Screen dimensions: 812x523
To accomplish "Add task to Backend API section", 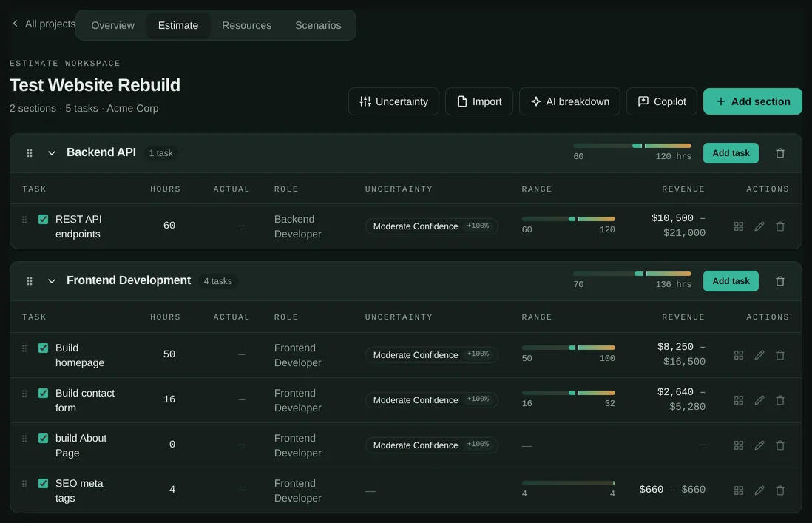I will click(731, 153).
